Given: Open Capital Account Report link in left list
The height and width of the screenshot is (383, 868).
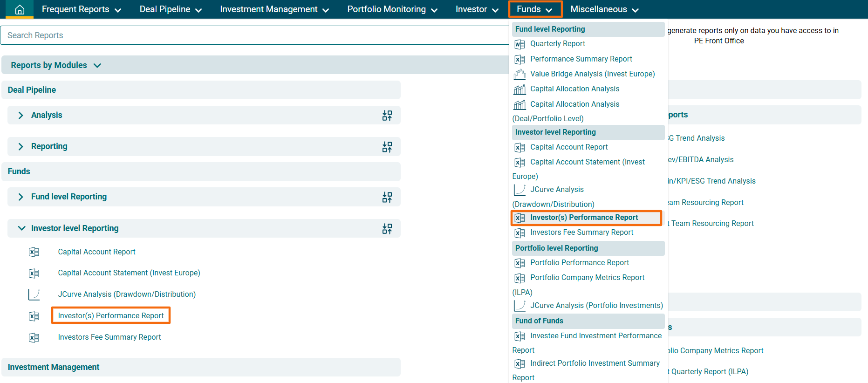Looking at the screenshot, I should pos(96,252).
